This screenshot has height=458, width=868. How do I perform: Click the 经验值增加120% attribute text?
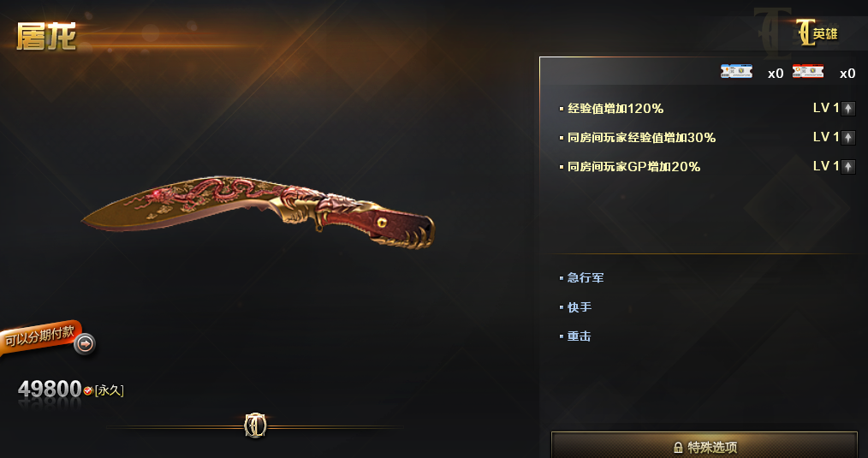point(615,109)
